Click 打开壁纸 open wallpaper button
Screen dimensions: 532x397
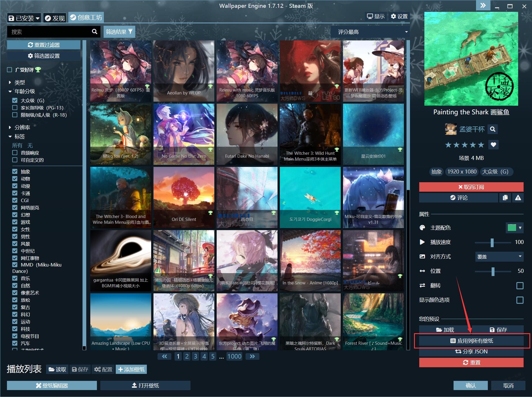pos(145,385)
